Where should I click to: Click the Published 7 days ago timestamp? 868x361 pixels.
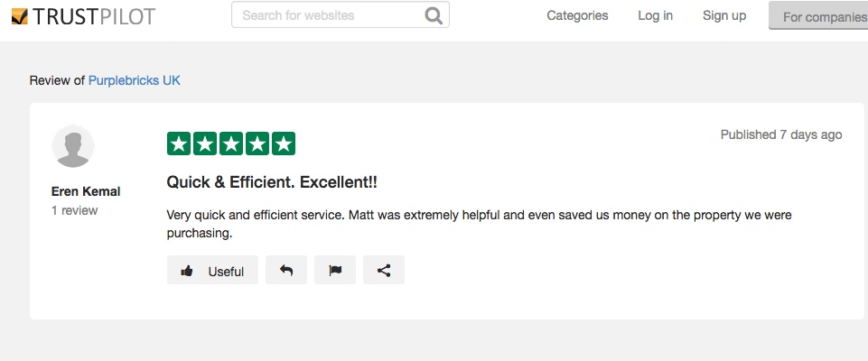click(x=781, y=134)
